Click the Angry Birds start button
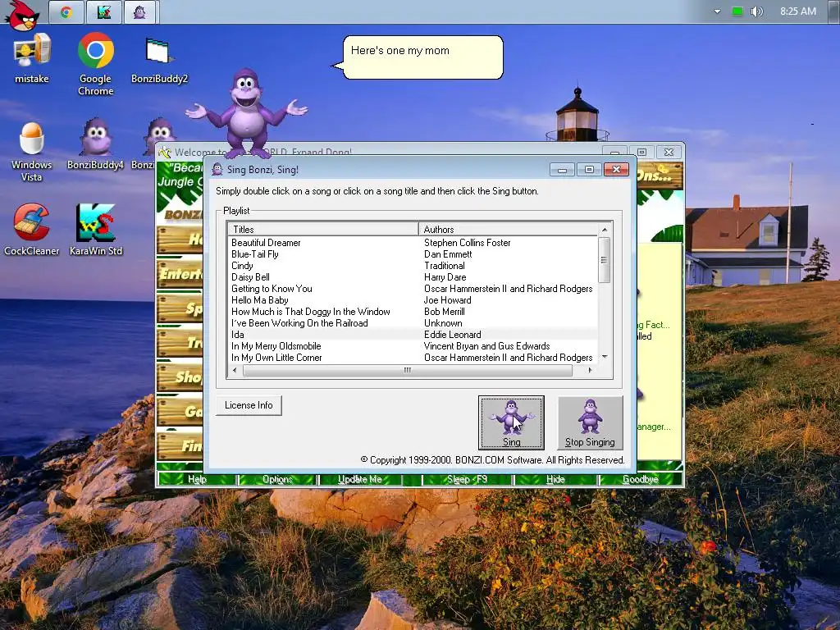Viewport: 840px width, 630px height. point(23,15)
